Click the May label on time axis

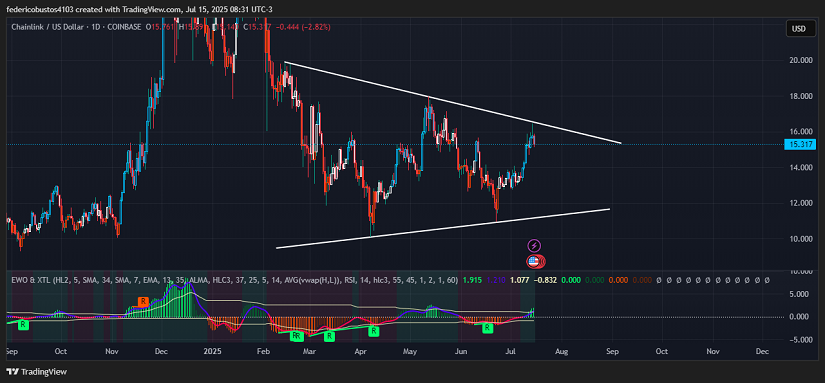410,350
